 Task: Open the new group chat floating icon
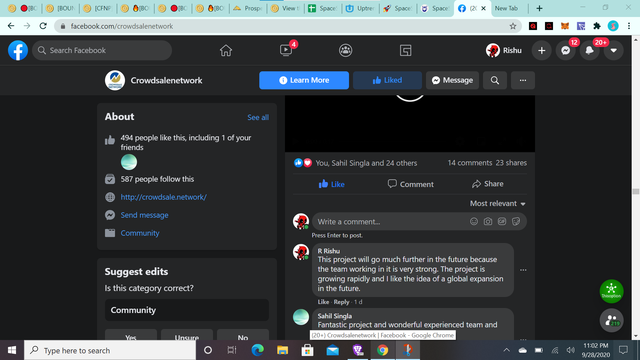click(x=611, y=320)
